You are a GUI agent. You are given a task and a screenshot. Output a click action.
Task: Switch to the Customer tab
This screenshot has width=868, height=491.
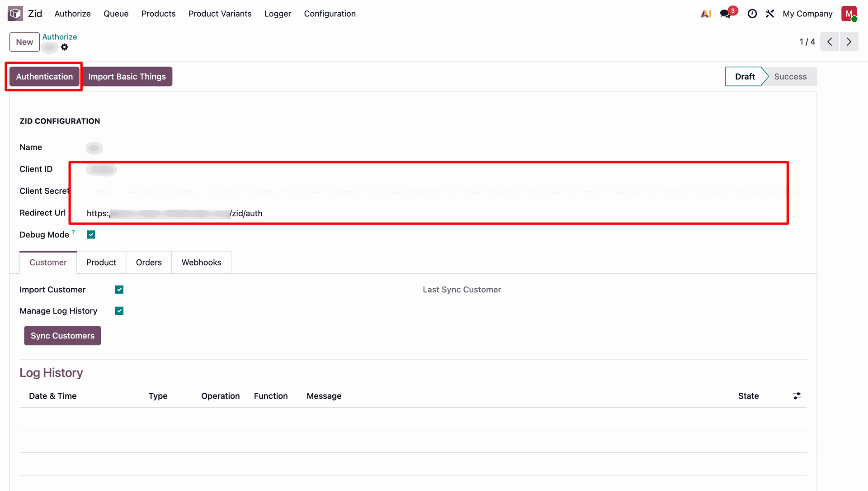48,262
